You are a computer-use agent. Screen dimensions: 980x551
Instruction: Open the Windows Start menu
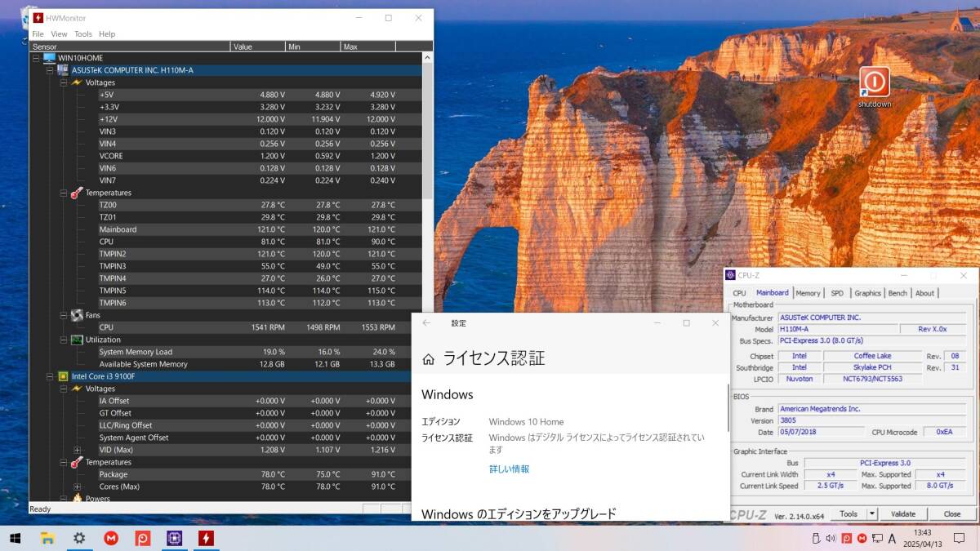pyautogui.click(x=15, y=538)
